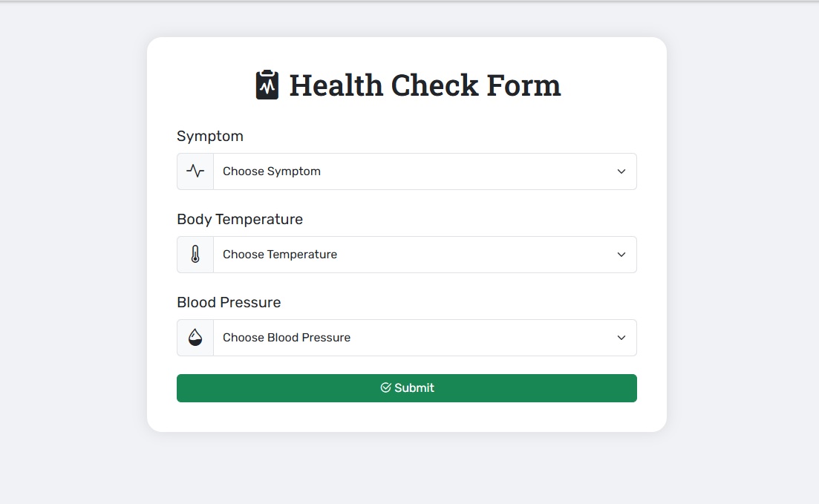The image size is (819, 504).
Task: Click the Body Temperature field label
Action: coord(240,220)
